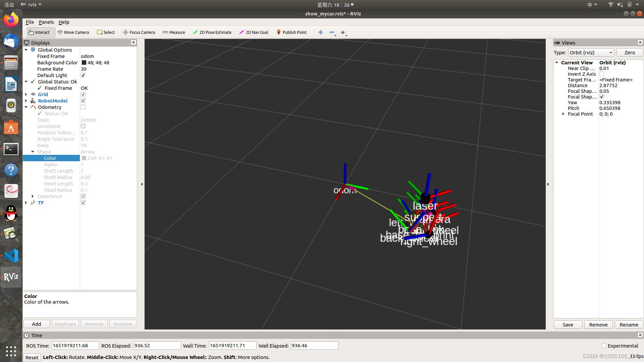Activate the Focus Camera tool

(x=139, y=32)
